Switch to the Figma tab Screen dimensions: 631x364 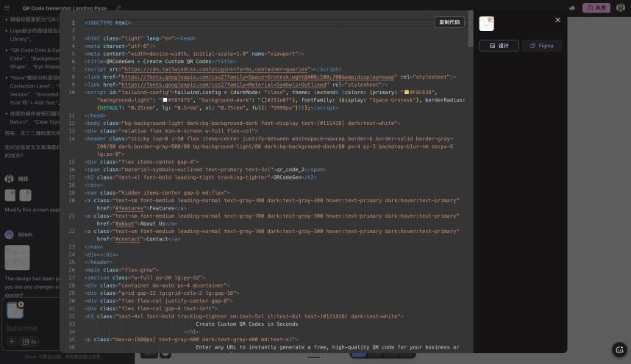[541, 46]
